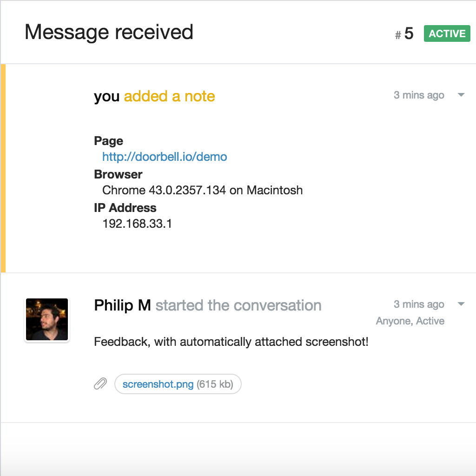Select the IP address 192.168.33.1
Viewport: 476px width, 476px height.
coord(137,224)
